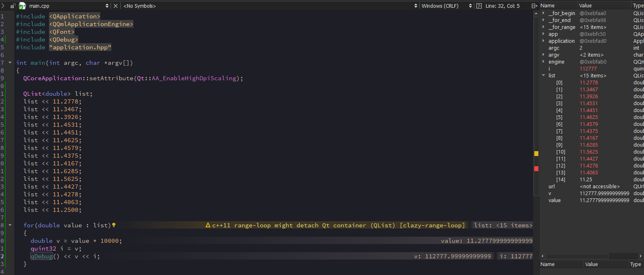Screen dimensions: 644x275
Task: Click the inline annotation 'i: 112777'
Action: pos(516,256)
